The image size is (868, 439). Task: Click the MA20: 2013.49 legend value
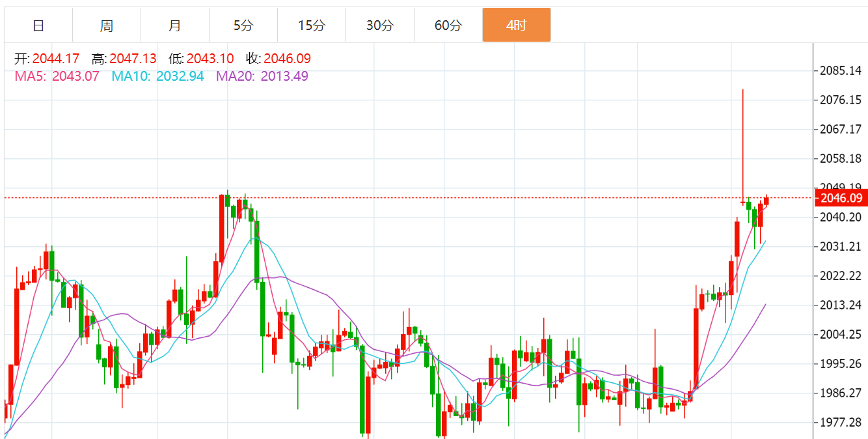(262, 76)
